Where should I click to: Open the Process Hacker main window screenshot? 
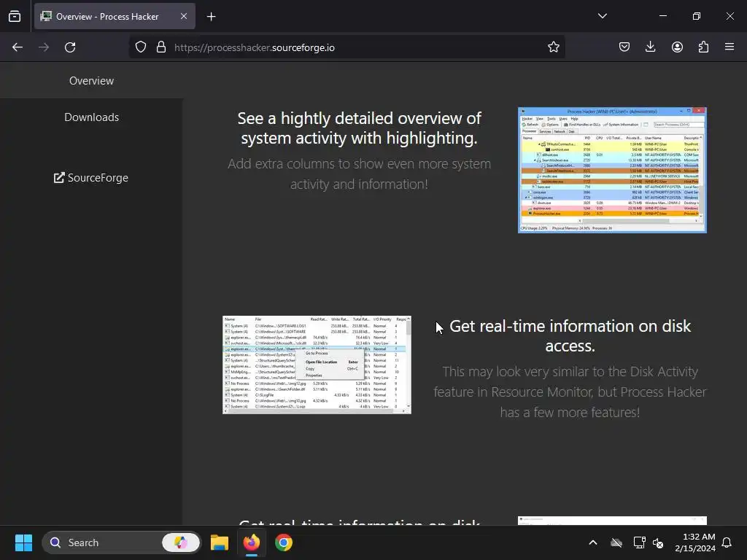[x=612, y=170]
